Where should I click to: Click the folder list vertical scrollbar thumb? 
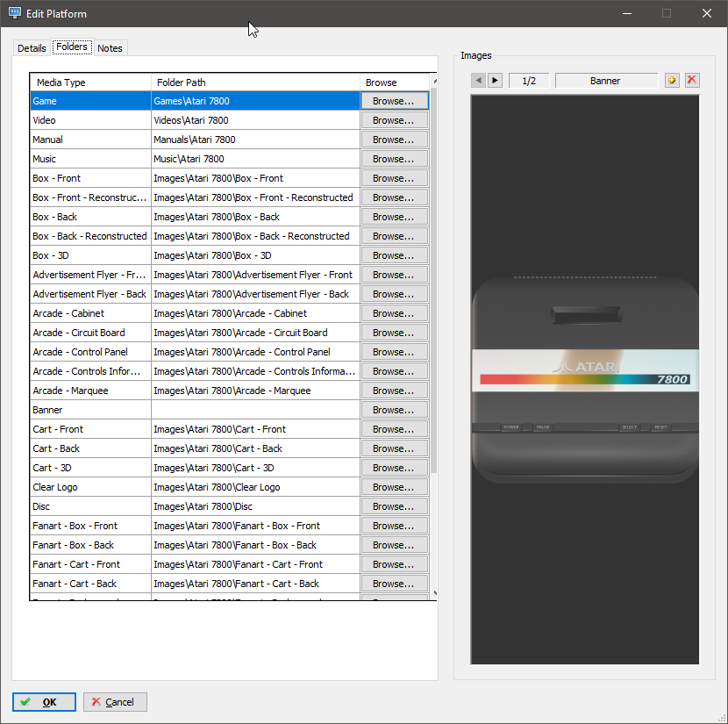(433, 280)
